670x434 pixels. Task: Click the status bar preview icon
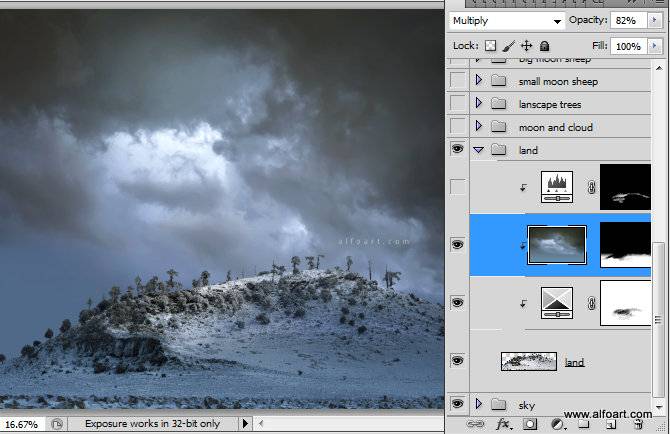[57, 424]
